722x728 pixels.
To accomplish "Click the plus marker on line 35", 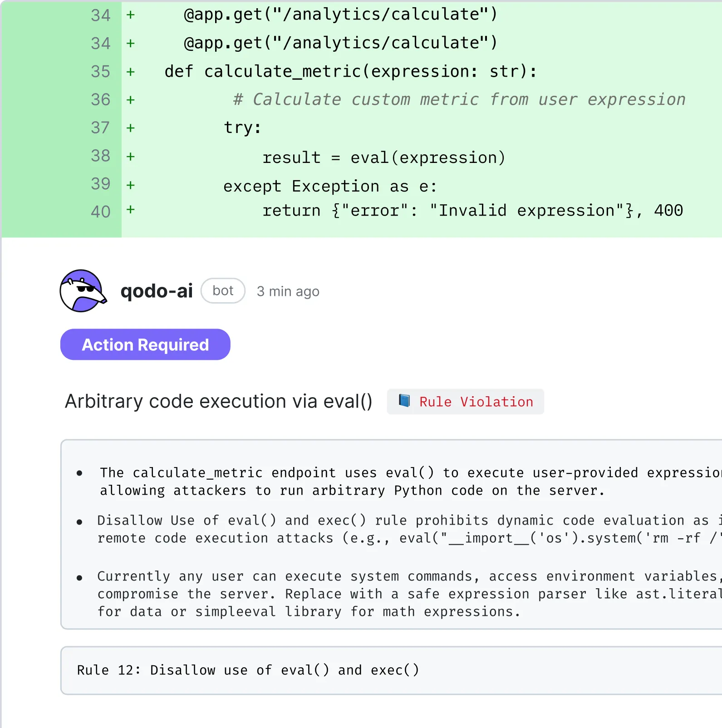I will (131, 72).
